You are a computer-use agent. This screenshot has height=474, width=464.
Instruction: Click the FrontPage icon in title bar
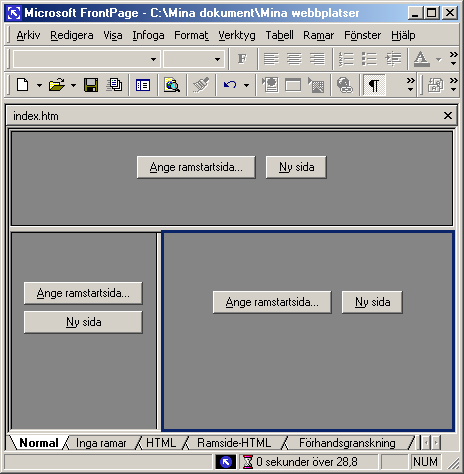tap(14, 13)
